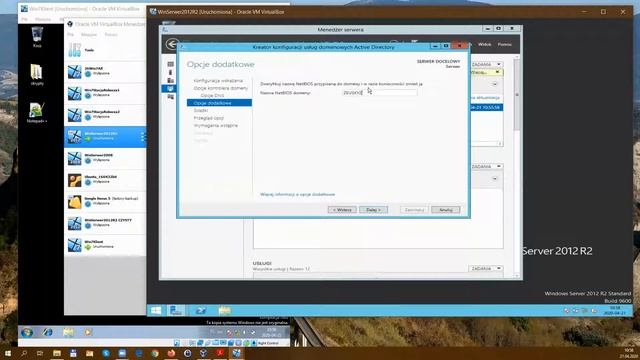Select All Servers icon in Server Manager sidebar
The image size is (640, 360).
click(x=171, y=80)
